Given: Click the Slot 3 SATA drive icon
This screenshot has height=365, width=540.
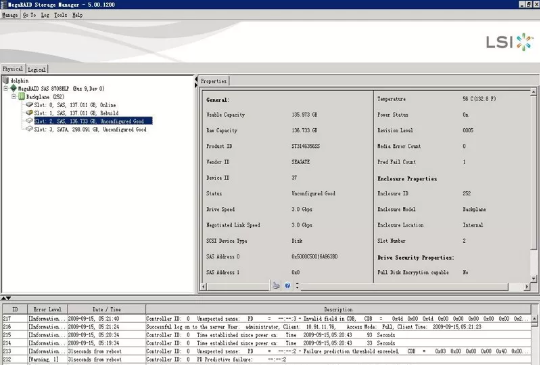Looking at the screenshot, I should pos(29,129).
